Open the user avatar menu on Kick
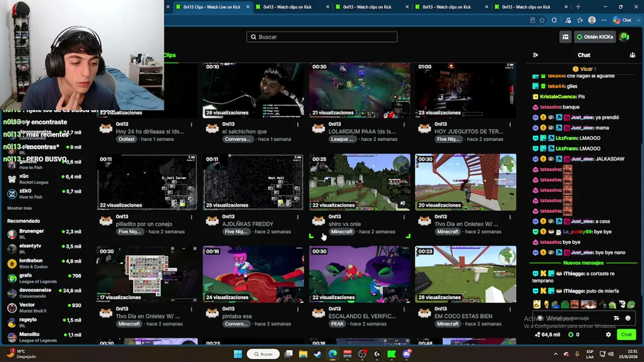Viewport: 644px width, 362px height. tap(624, 37)
